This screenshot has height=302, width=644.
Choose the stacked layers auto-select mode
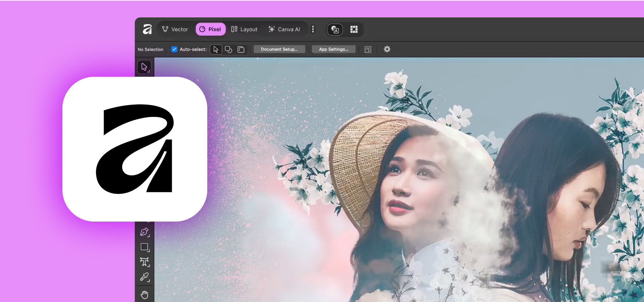tap(241, 49)
